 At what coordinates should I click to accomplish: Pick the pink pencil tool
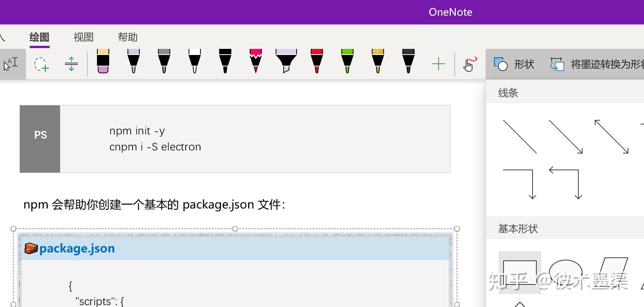point(256,61)
